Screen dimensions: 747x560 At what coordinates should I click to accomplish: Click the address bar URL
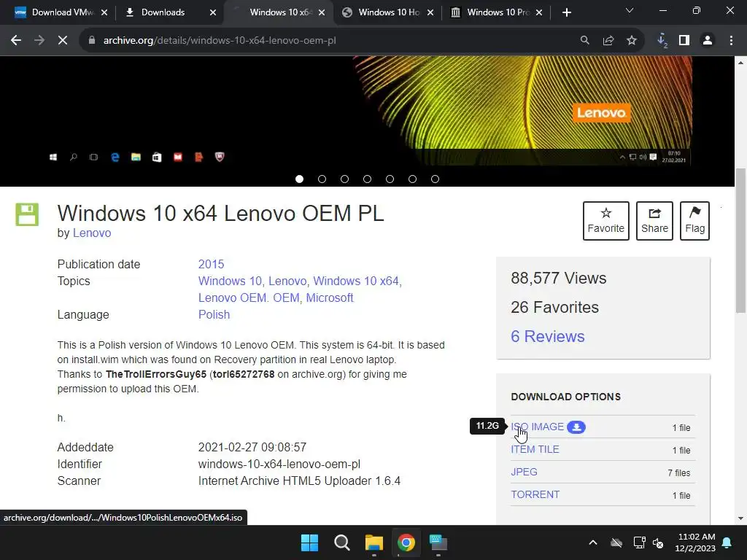(x=220, y=41)
